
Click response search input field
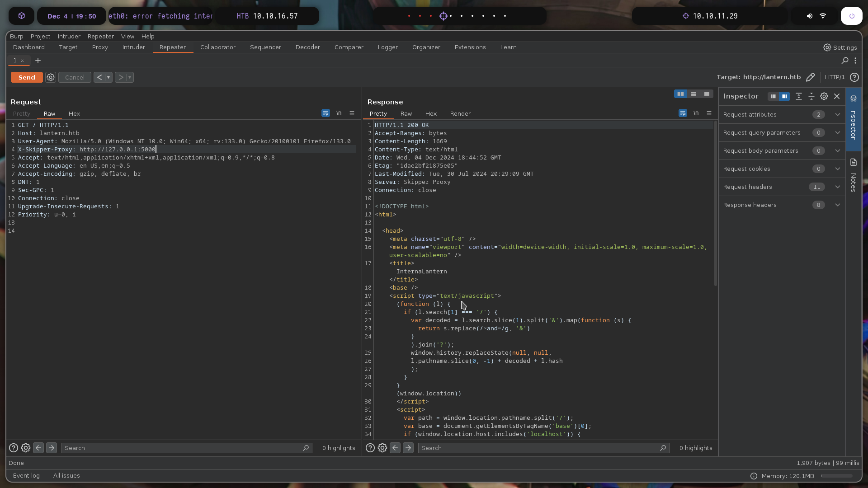coord(544,448)
